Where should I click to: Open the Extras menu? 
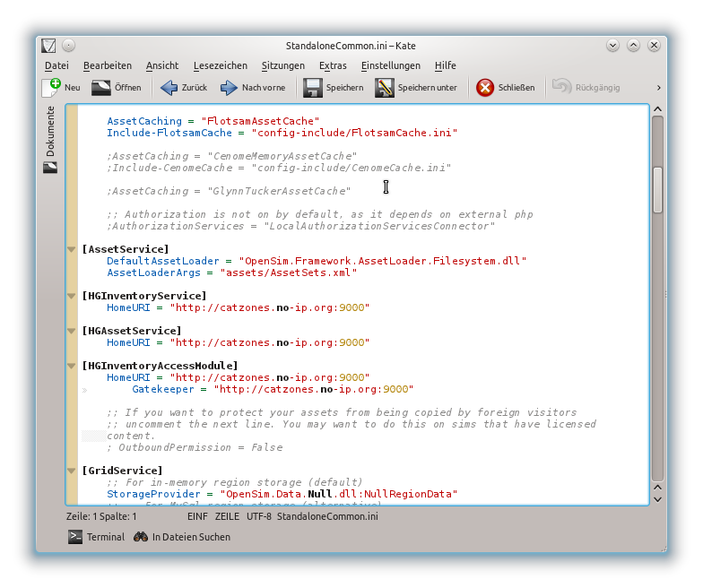click(333, 65)
